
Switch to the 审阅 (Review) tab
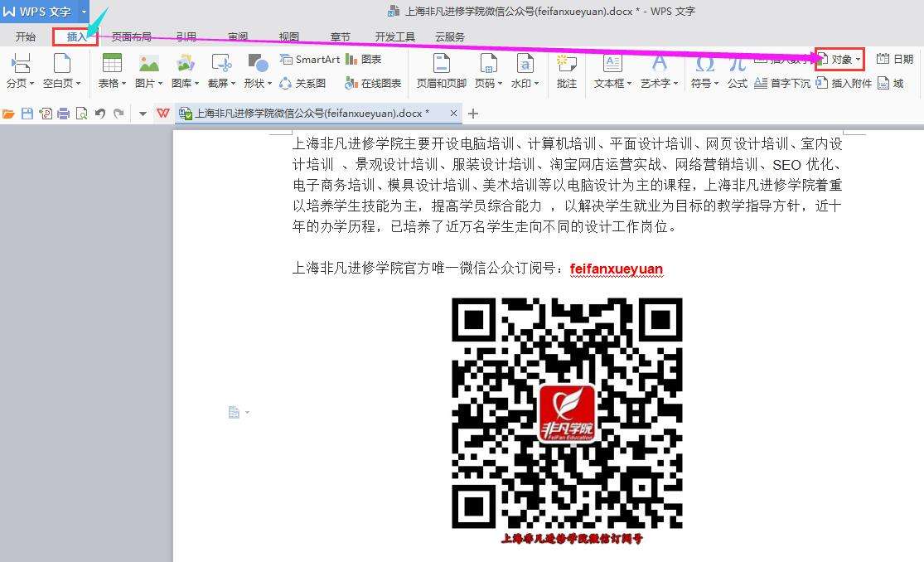[238, 36]
